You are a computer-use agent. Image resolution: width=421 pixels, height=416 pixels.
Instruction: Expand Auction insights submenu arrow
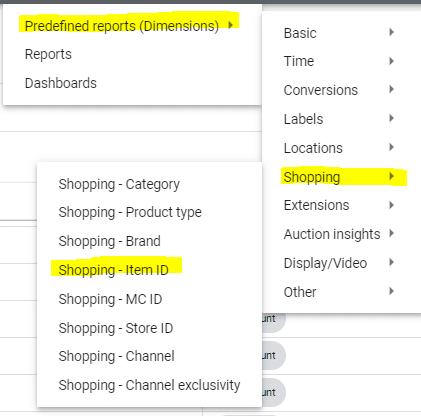(x=392, y=234)
